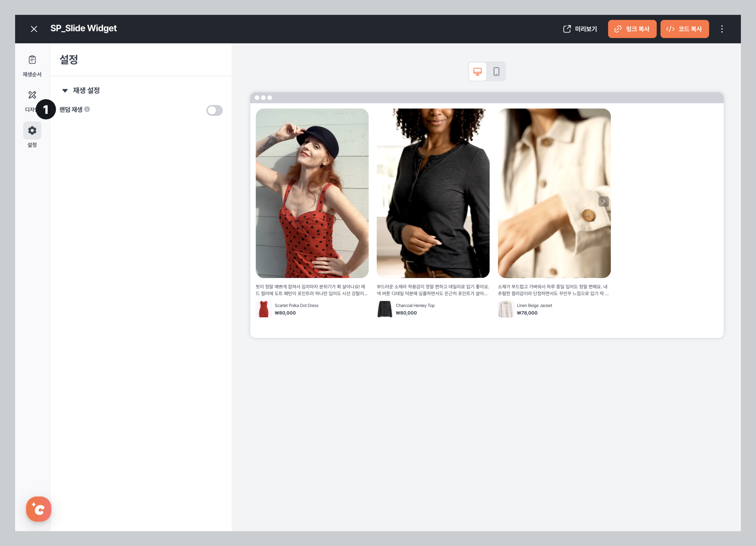The width and height of the screenshot is (756, 546).
Task: Click the Linen Beige Jacket product thumbnail
Action: pyautogui.click(x=505, y=309)
